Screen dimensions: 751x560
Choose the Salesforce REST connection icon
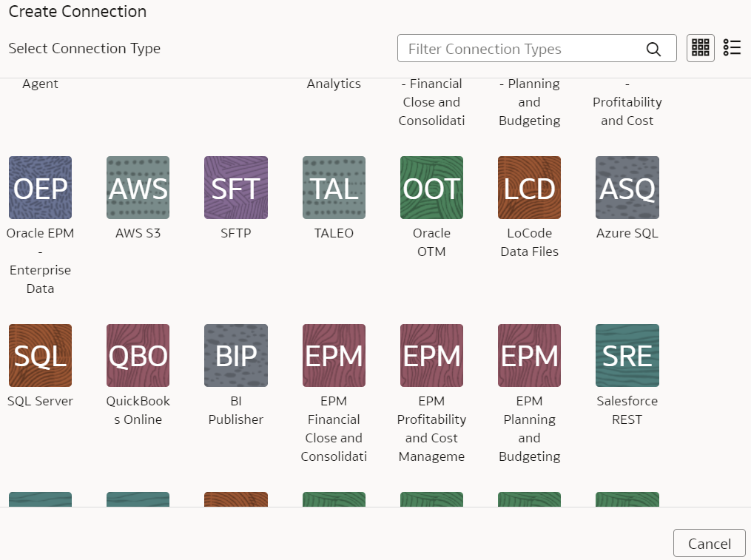(627, 356)
